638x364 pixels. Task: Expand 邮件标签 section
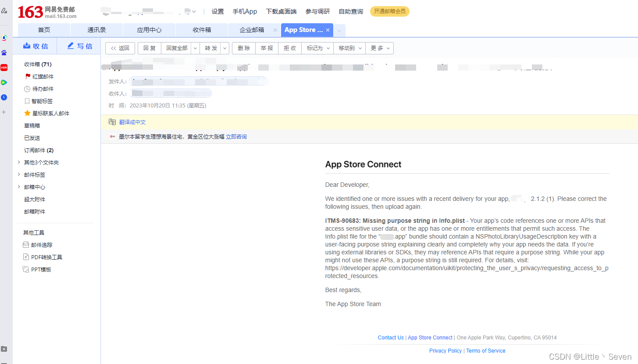click(x=19, y=175)
